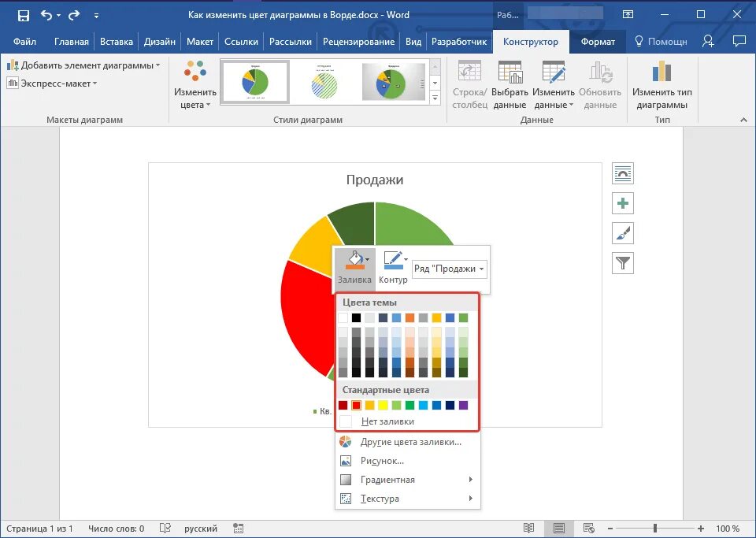Switch to the Дизайн tab
The image size is (756, 538).
pos(160,42)
